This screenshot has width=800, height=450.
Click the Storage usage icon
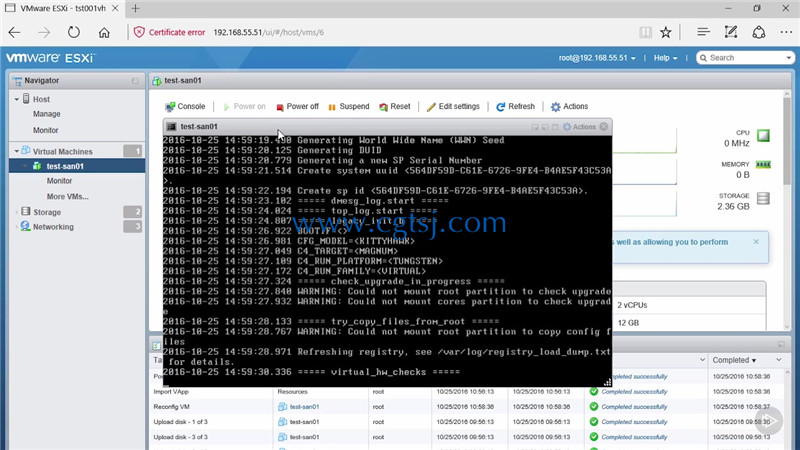click(x=763, y=198)
